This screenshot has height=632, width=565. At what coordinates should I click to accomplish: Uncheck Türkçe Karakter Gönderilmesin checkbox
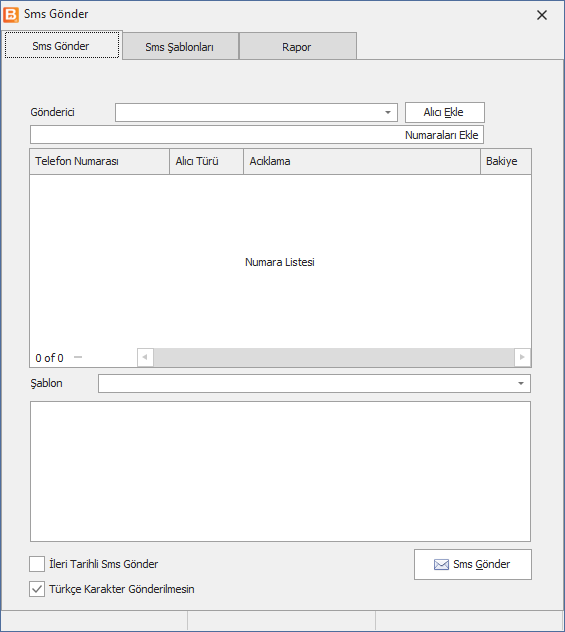tap(37, 589)
